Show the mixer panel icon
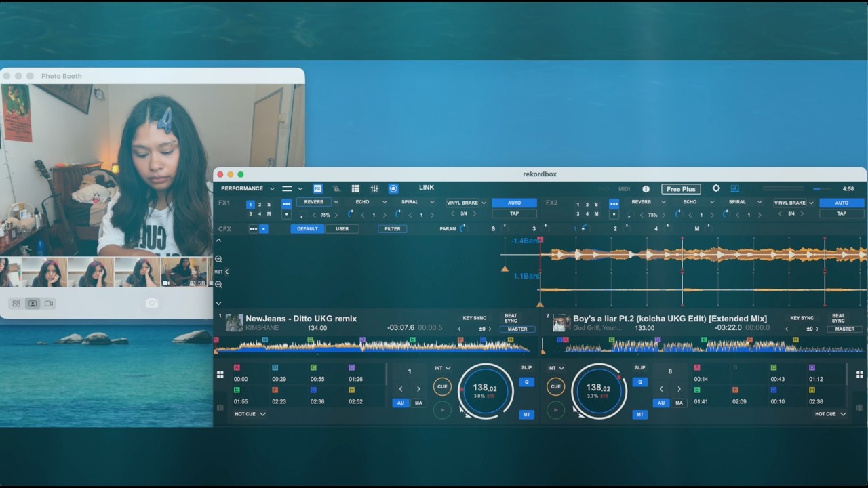The height and width of the screenshot is (488, 868). pos(374,188)
